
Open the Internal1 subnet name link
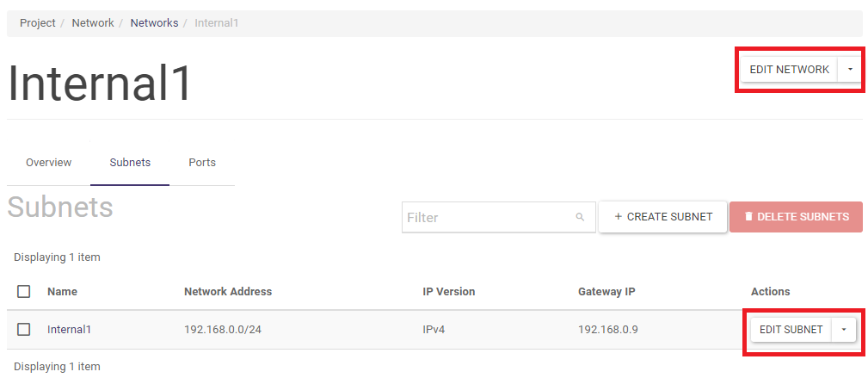pyautogui.click(x=69, y=329)
